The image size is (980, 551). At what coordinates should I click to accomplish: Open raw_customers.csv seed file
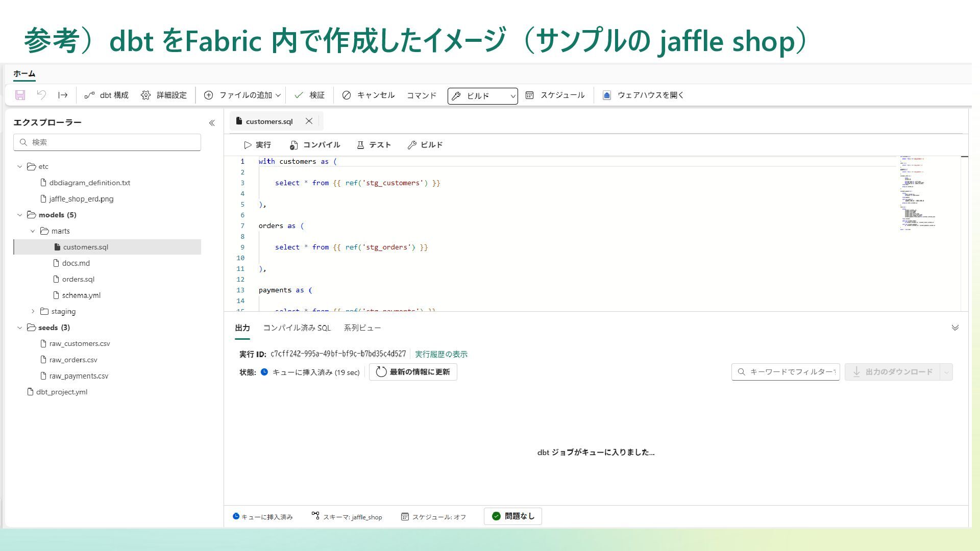point(75,344)
